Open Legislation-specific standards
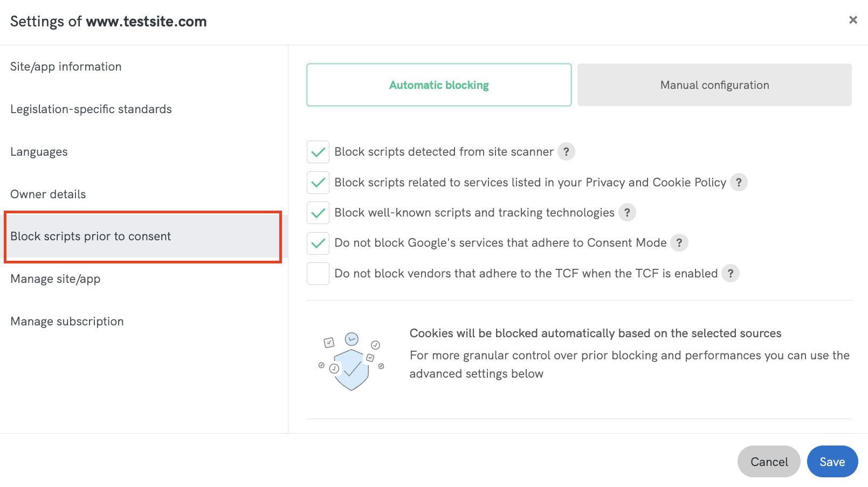The image size is (868, 487). 91,109
